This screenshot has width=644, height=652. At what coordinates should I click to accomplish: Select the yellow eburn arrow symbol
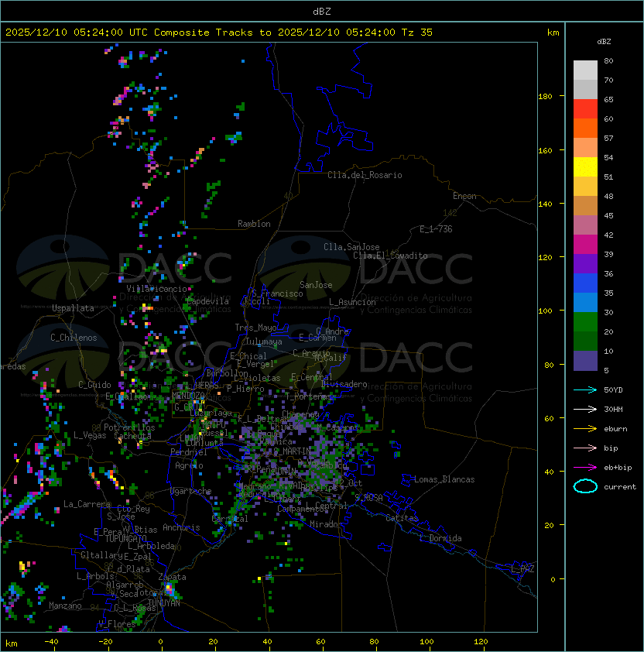point(585,428)
